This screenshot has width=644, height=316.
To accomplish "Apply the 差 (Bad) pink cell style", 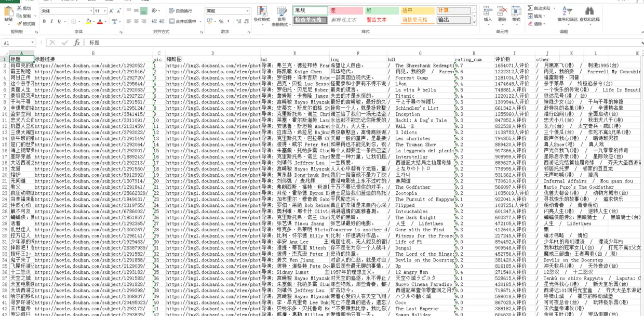I will pyautogui.click(x=345, y=10).
